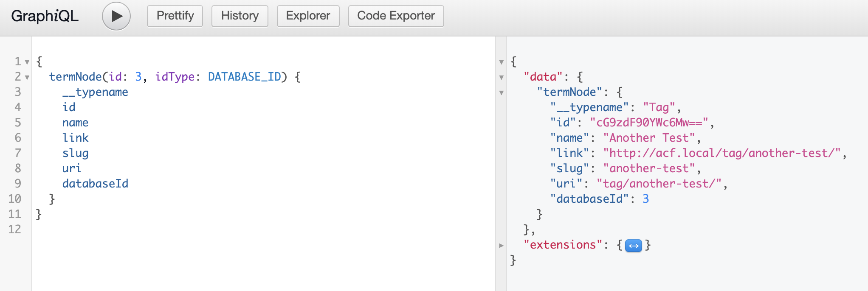Click the termNode field in the query
This screenshot has width=868, height=291.
pyautogui.click(x=76, y=77)
